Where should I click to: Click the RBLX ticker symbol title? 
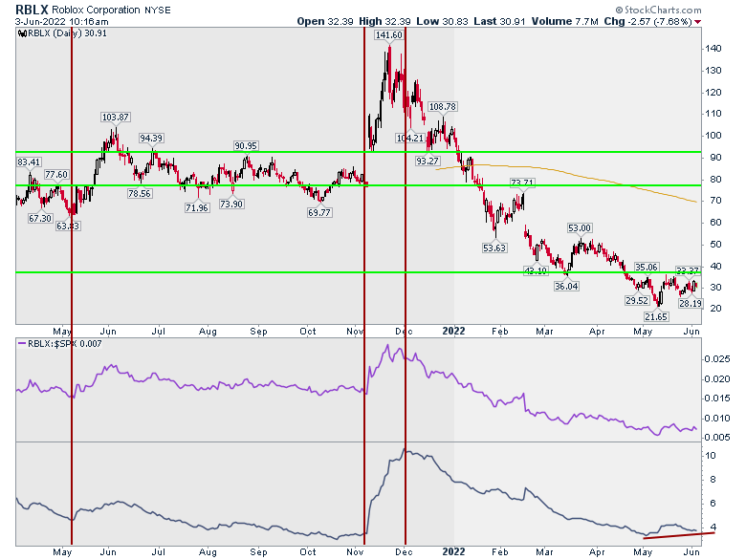pos(32,10)
